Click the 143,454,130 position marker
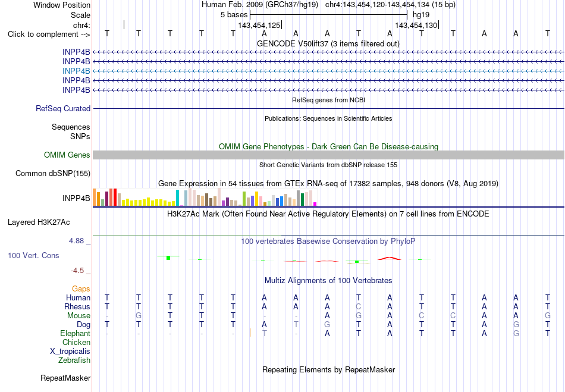Viewport: 565px width, 392px height. pos(417,25)
